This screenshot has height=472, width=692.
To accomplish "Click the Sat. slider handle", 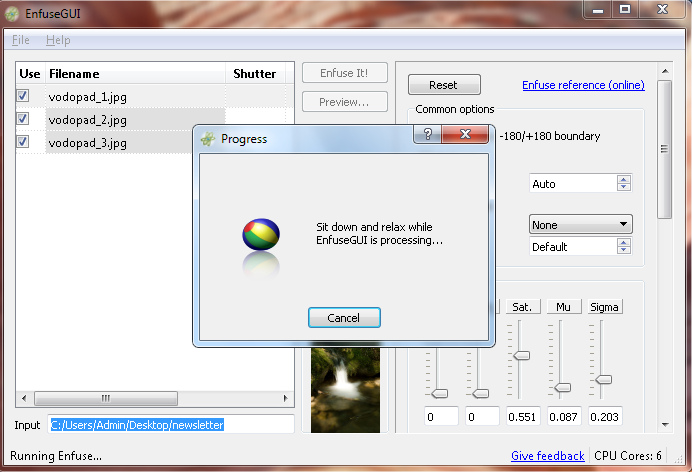I will (522, 355).
